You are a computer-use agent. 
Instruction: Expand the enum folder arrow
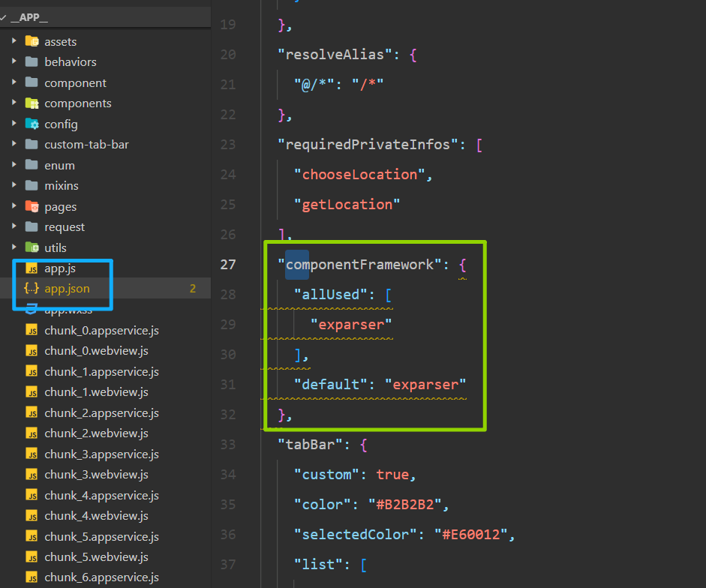click(14, 165)
